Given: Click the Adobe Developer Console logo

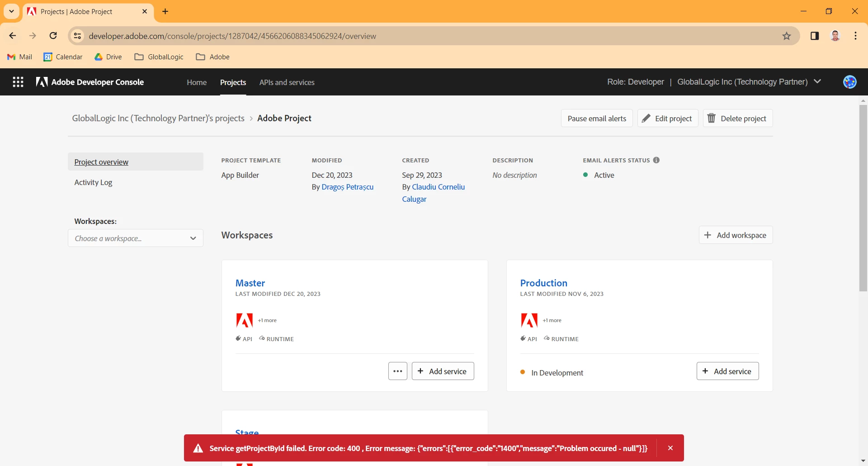Looking at the screenshot, I should (x=90, y=82).
